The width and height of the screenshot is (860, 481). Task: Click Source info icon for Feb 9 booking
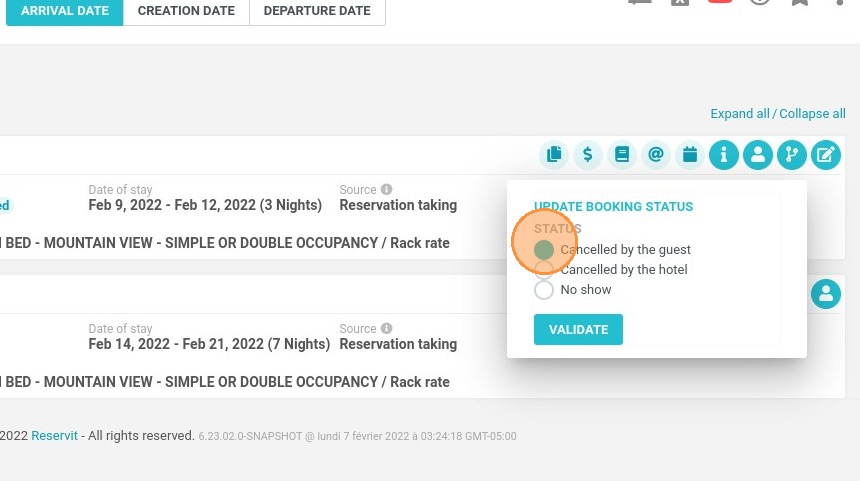tap(387, 189)
